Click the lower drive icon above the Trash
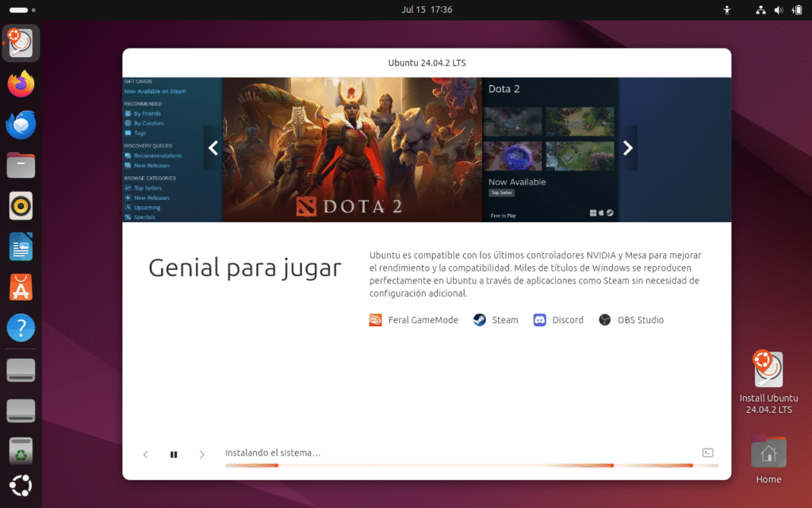 click(x=21, y=410)
